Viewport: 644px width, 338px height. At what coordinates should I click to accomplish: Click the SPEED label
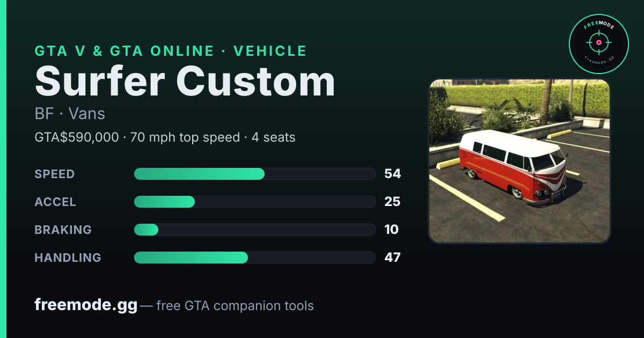tap(55, 174)
